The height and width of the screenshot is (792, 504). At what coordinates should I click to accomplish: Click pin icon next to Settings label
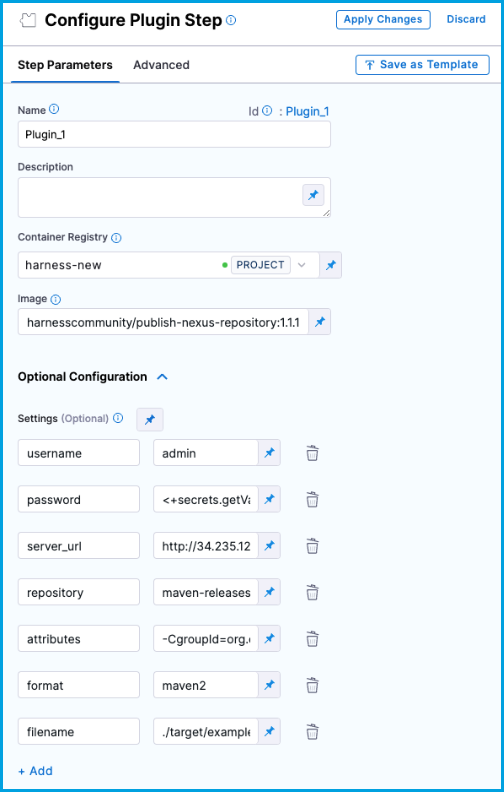[150, 419]
